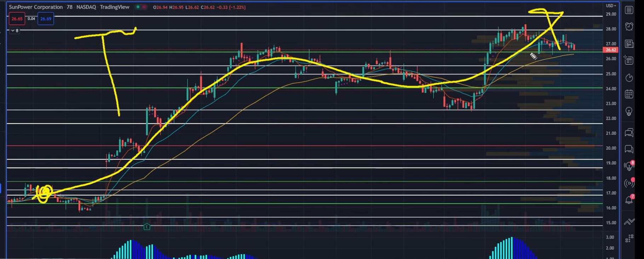Click the 29.00 price axis label
The width and height of the screenshot is (644, 259).
[x=611, y=14]
